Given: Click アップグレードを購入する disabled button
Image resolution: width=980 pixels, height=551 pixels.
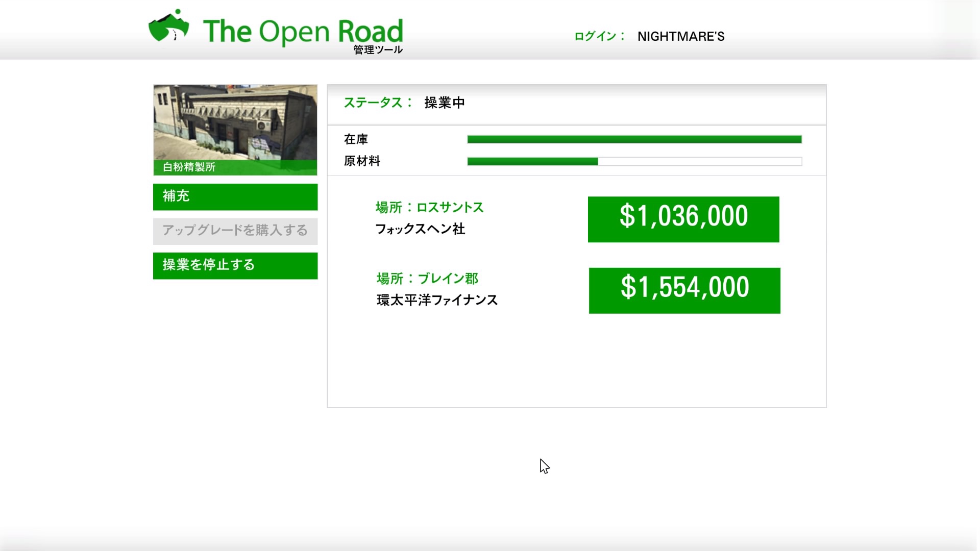Looking at the screenshot, I should (235, 231).
